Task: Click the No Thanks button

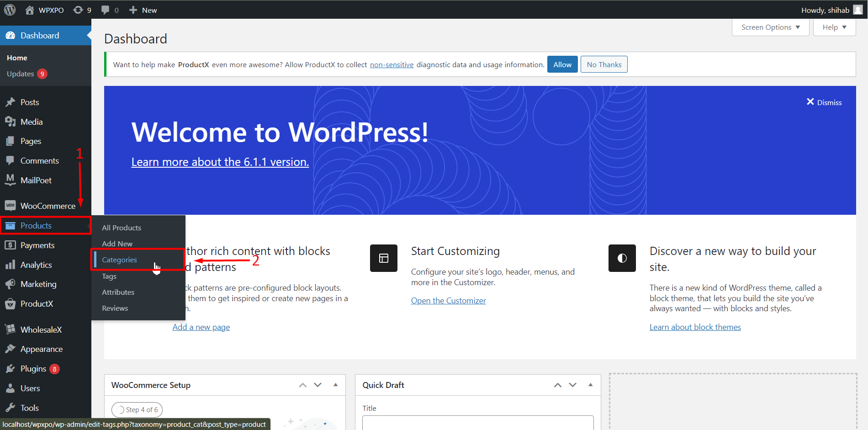Action: click(604, 64)
